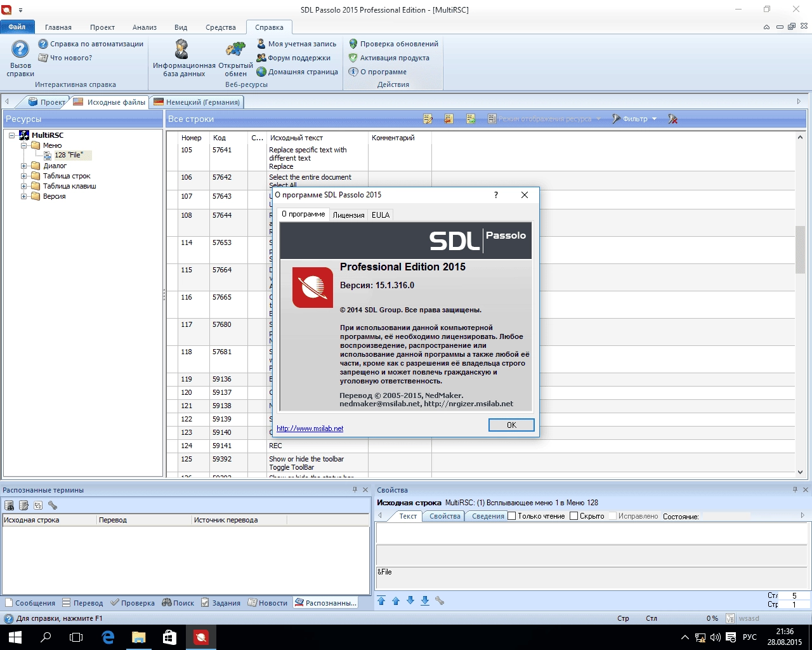Open Активация продукта
Image resolution: width=812 pixels, height=650 pixels.
point(389,58)
